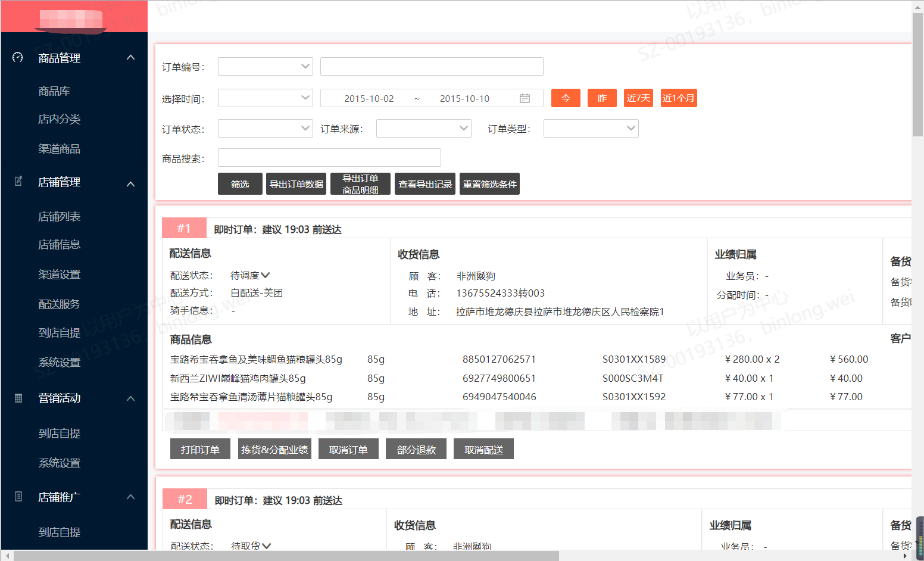Click the start date 2015-10-02
This screenshot has height=561, width=924.
pyautogui.click(x=369, y=98)
